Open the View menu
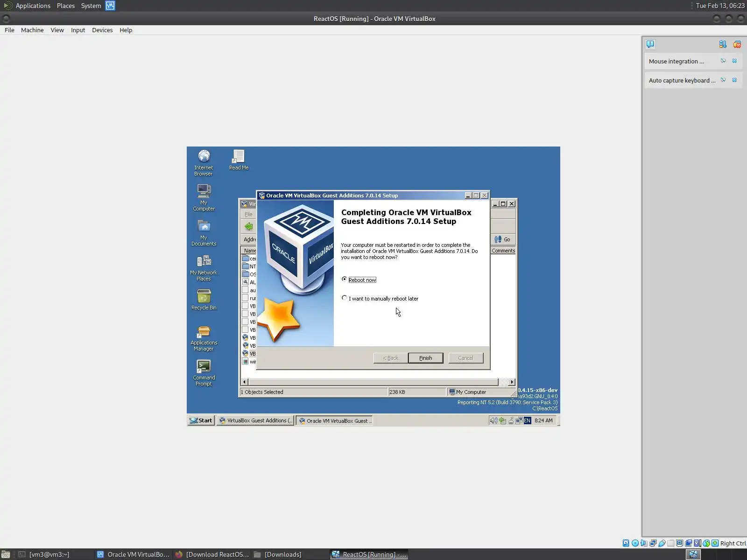Viewport: 747px width, 560px height. pos(57,30)
